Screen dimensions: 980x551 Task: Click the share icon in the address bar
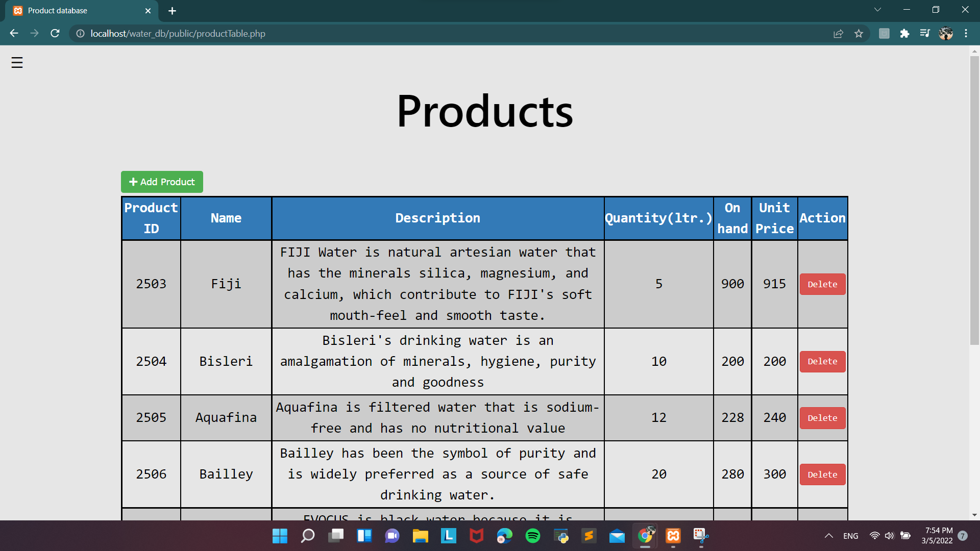coord(838,33)
